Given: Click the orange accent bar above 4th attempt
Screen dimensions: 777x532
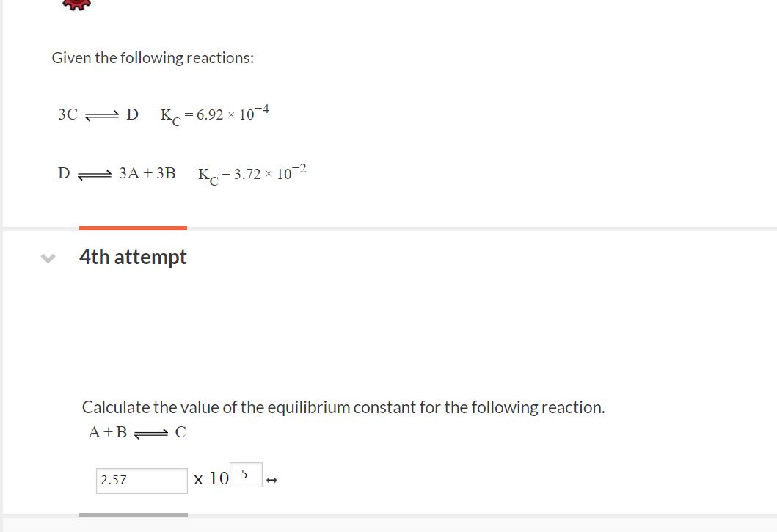Looking at the screenshot, I should point(133,228).
